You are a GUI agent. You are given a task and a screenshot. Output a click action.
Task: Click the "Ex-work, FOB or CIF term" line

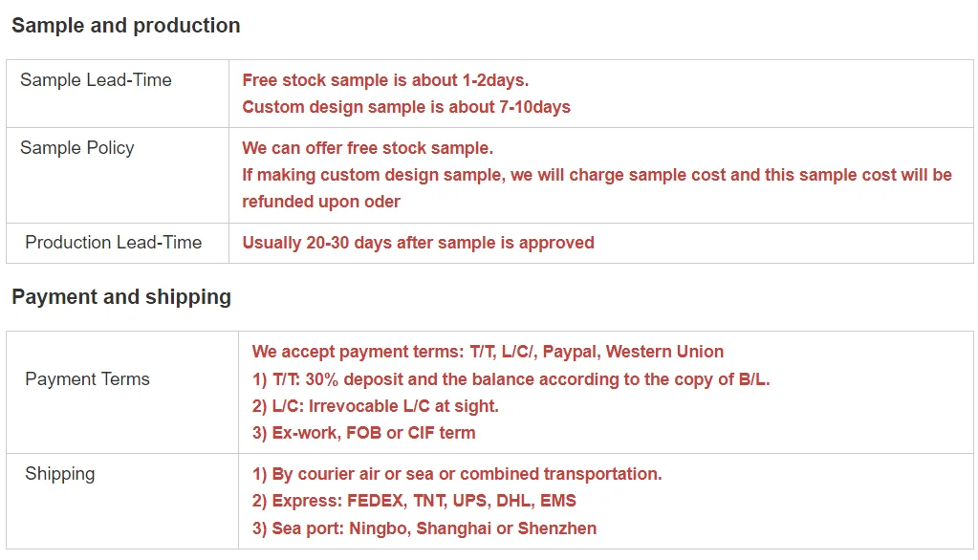363,433
